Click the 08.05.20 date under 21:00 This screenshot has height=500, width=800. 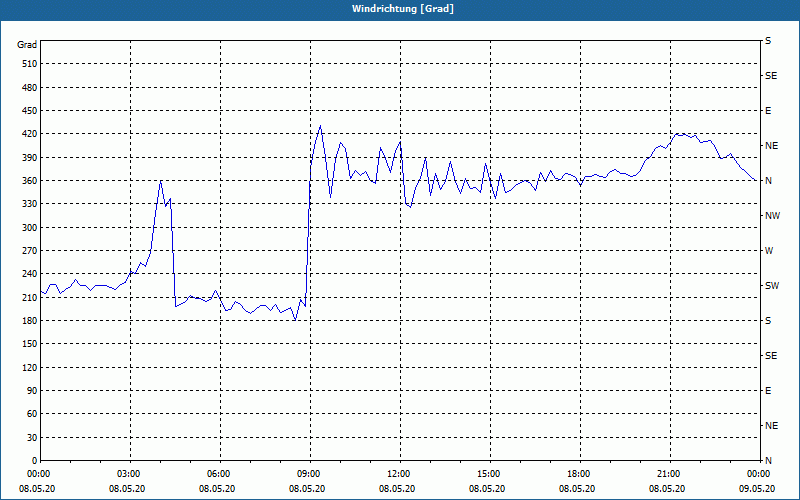(x=667, y=489)
